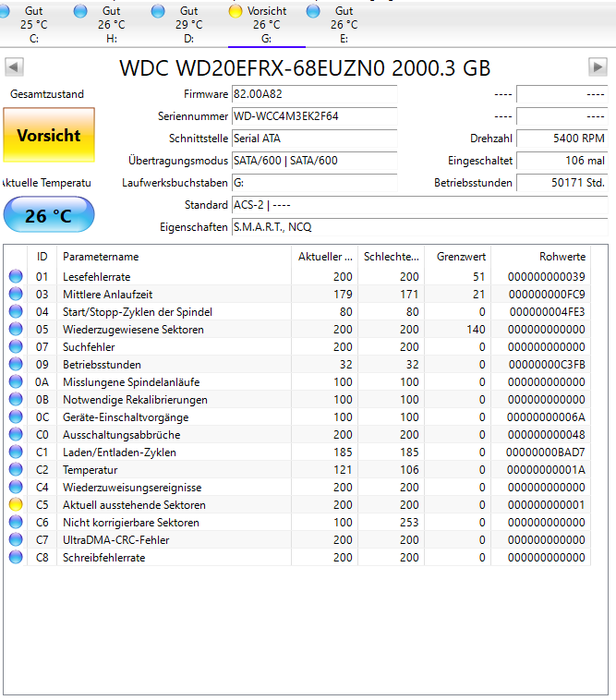616x700 pixels.
Task: Click status icon for Laden/Entladen-Zyklen
Action: tap(16, 453)
